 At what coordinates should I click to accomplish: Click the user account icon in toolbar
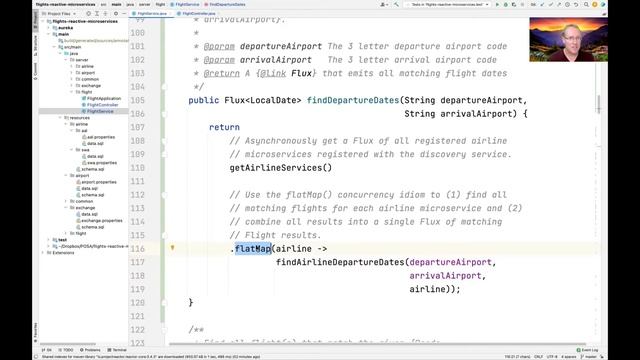(384, 4)
